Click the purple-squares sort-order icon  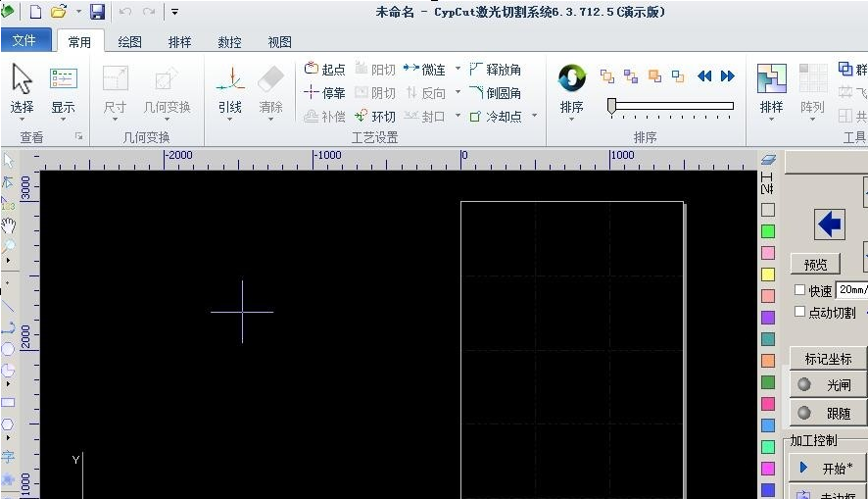[631, 75]
